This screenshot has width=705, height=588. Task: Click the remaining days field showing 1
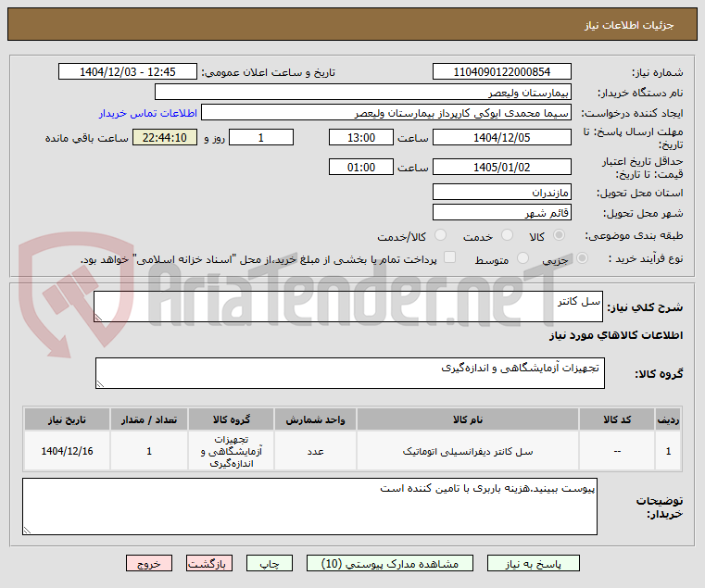point(261,138)
